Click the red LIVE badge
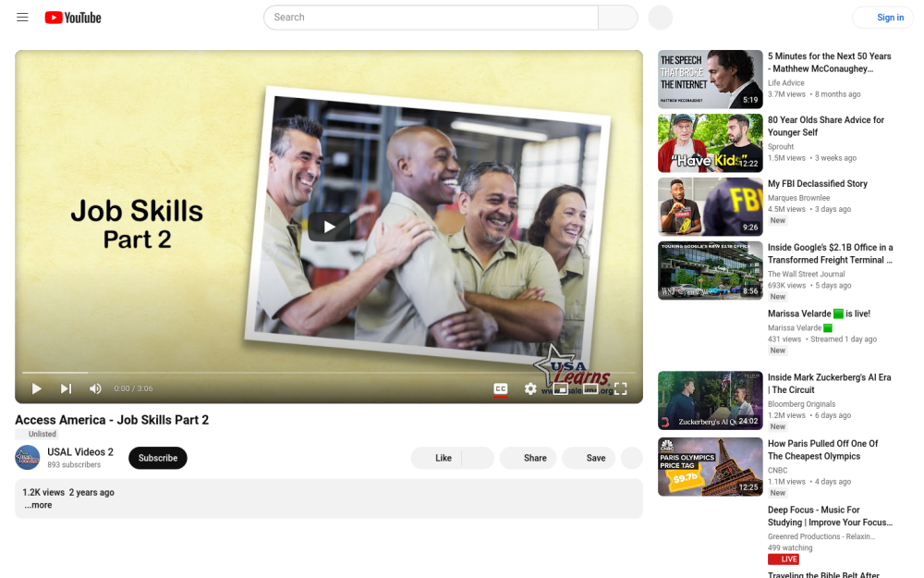The image size is (924, 578). click(784, 560)
